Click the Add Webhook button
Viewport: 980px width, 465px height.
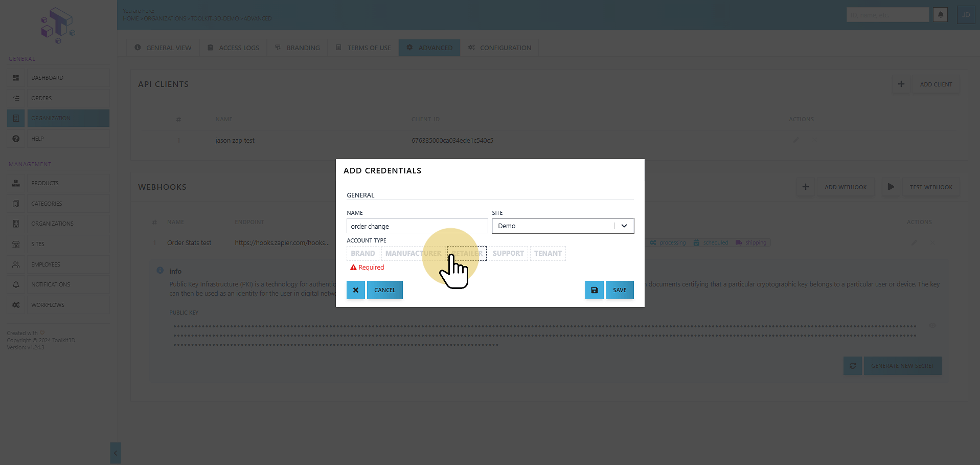point(846,187)
